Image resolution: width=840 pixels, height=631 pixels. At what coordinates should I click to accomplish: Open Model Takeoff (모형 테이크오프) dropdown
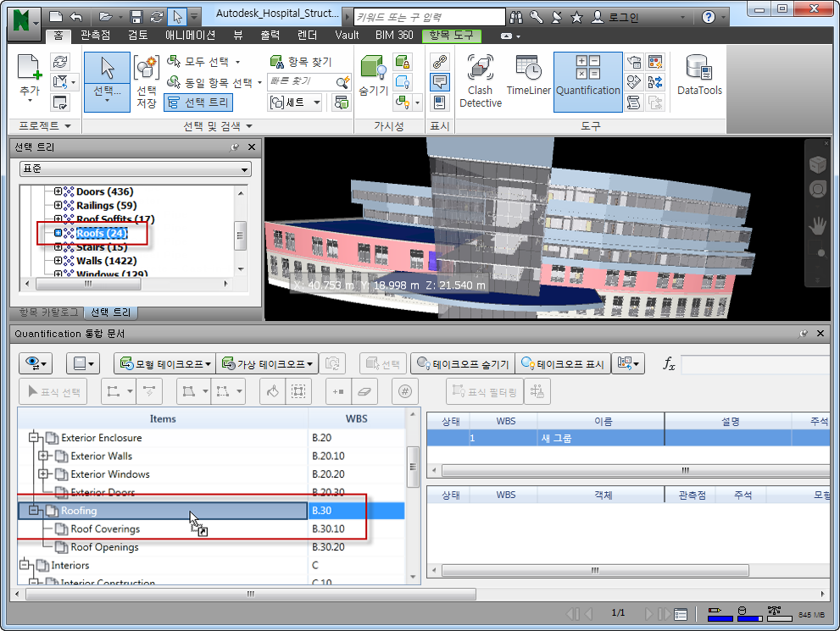click(165, 364)
